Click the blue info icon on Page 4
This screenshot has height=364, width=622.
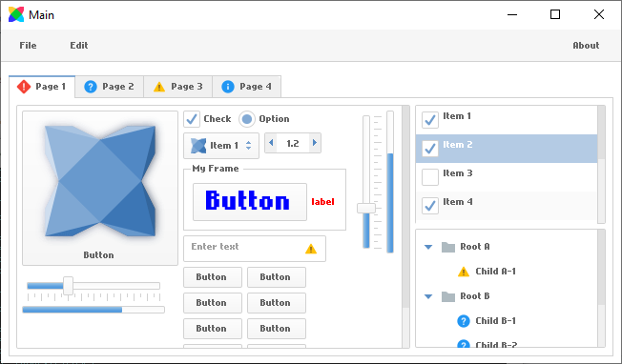tap(228, 87)
